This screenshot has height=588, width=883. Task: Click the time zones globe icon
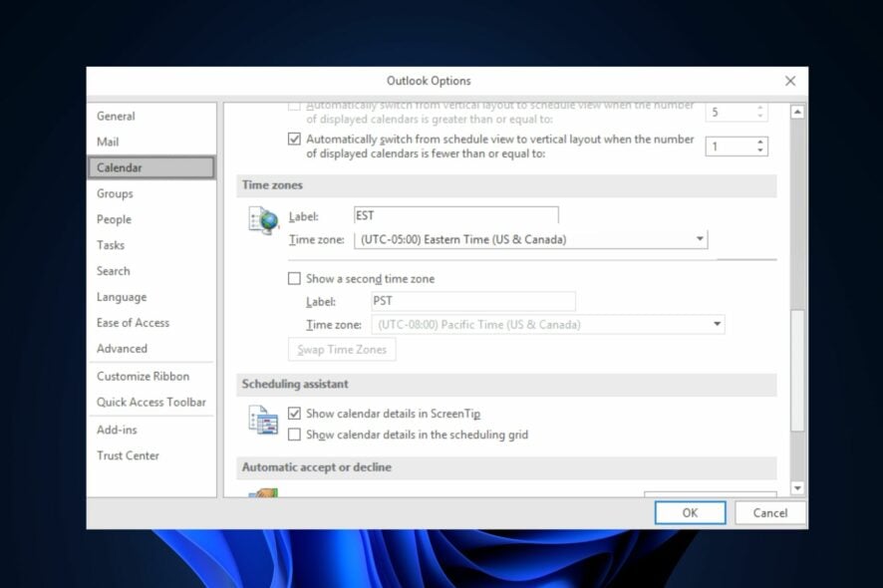(263, 220)
